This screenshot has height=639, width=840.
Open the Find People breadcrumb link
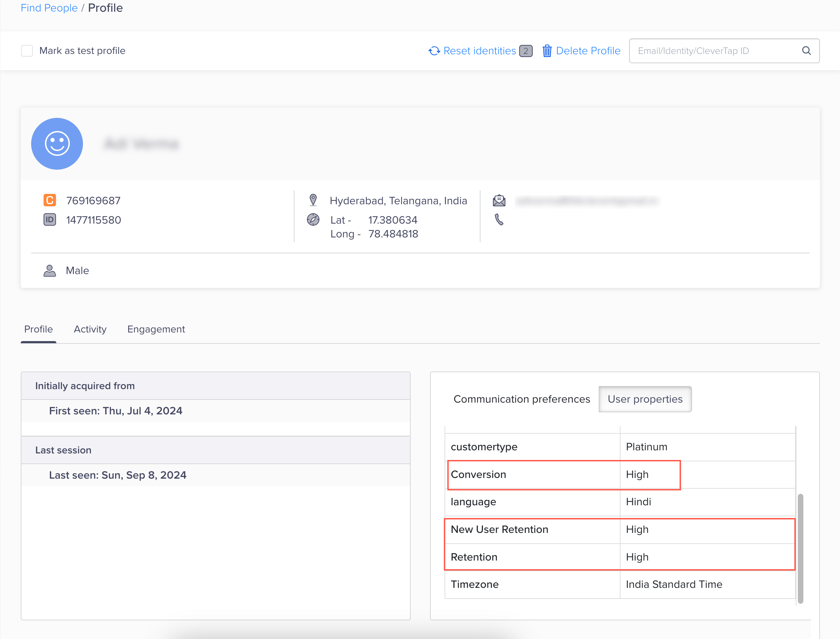(49, 8)
